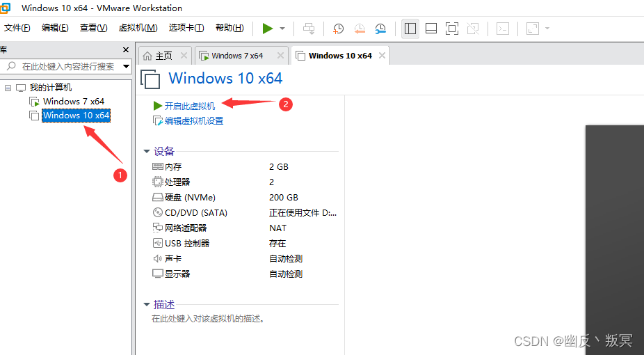Click the 正在使用文件 D: value
This screenshot has width=644, height=355.
[x=303, y=213]
